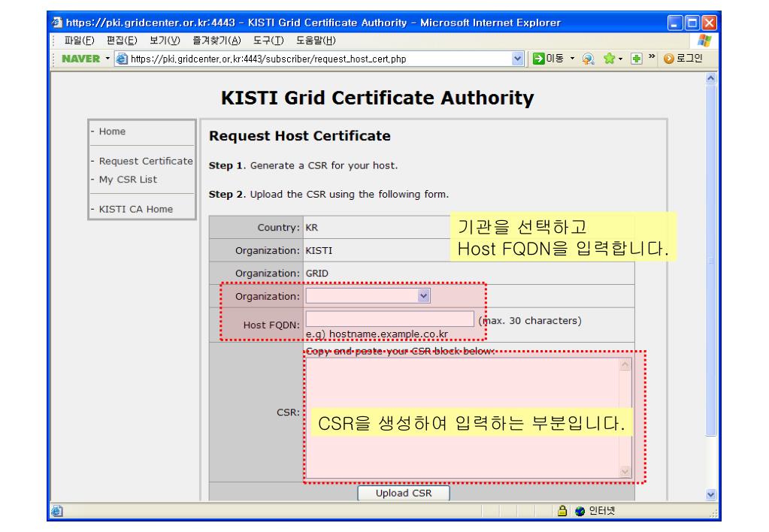Click the 'e.g) hostname.example.co.kr' hint text
The height and width of the screenshot is (532, 769).
click(x=377, y=334)
